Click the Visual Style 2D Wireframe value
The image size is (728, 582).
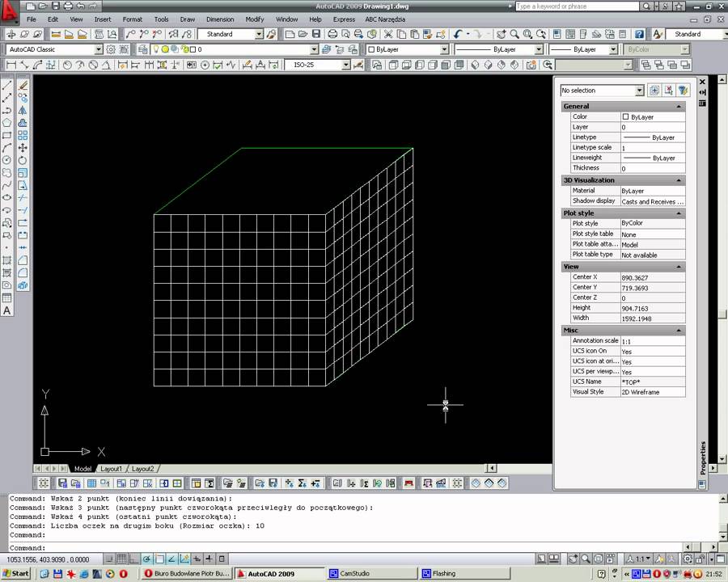[x=653, y=392]
